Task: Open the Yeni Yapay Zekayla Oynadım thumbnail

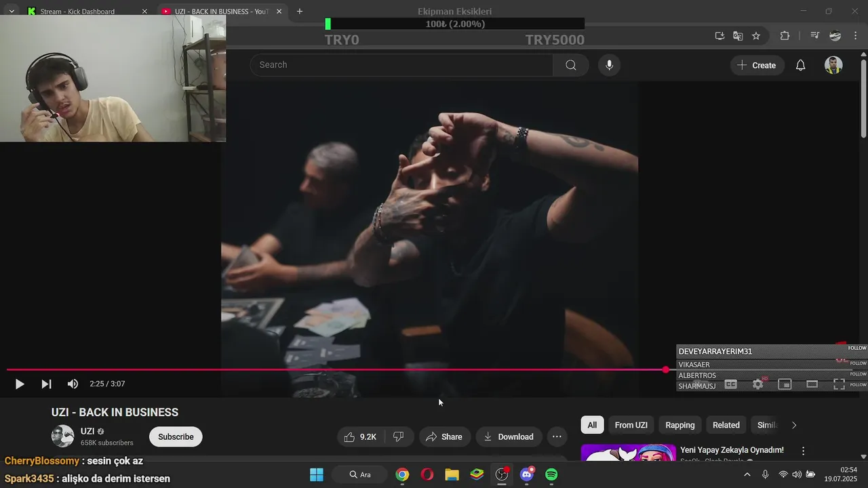Action: (x=629, y=452)
